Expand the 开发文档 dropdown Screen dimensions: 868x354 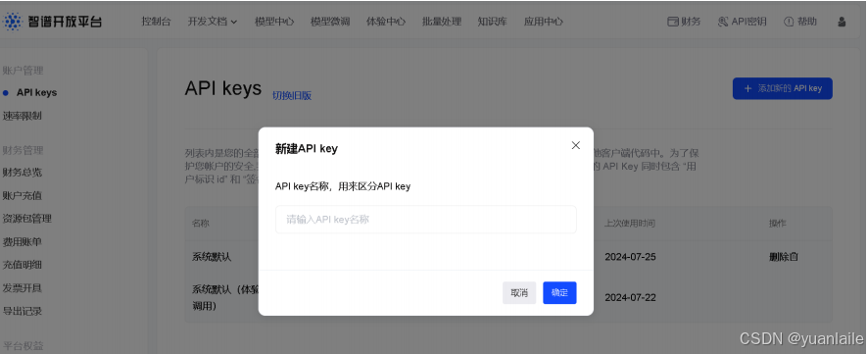[x=213, y=22]
